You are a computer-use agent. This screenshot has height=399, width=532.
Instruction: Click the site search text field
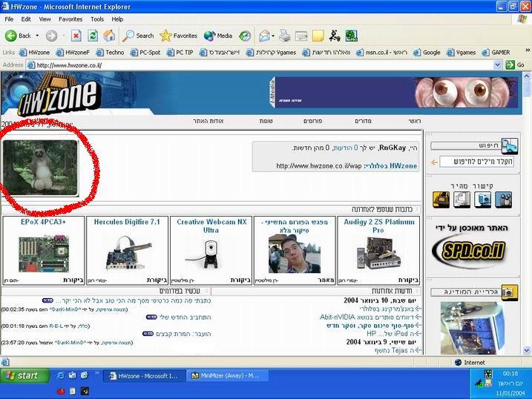coord(476,162)
